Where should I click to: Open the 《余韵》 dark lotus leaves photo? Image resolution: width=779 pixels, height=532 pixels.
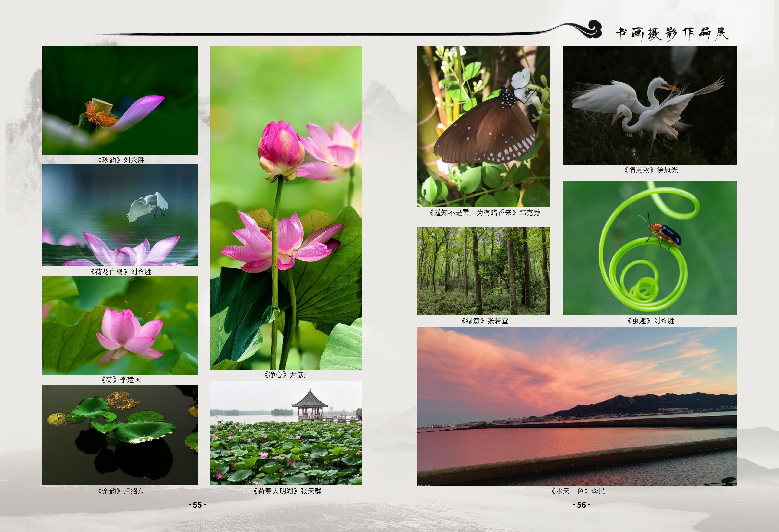(120, 435)
